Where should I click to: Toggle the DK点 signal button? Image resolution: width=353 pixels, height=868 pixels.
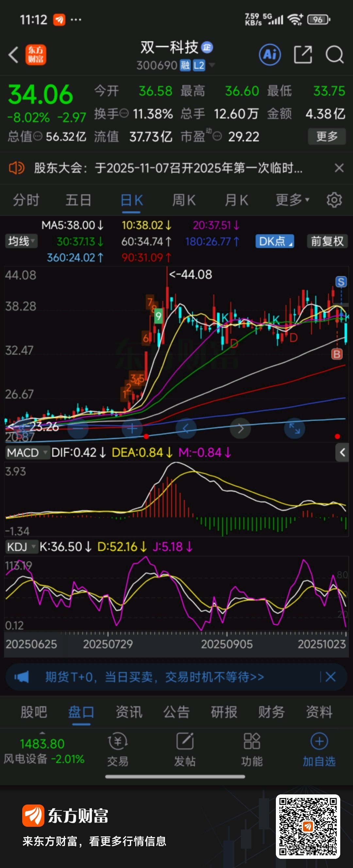(275, 241)
